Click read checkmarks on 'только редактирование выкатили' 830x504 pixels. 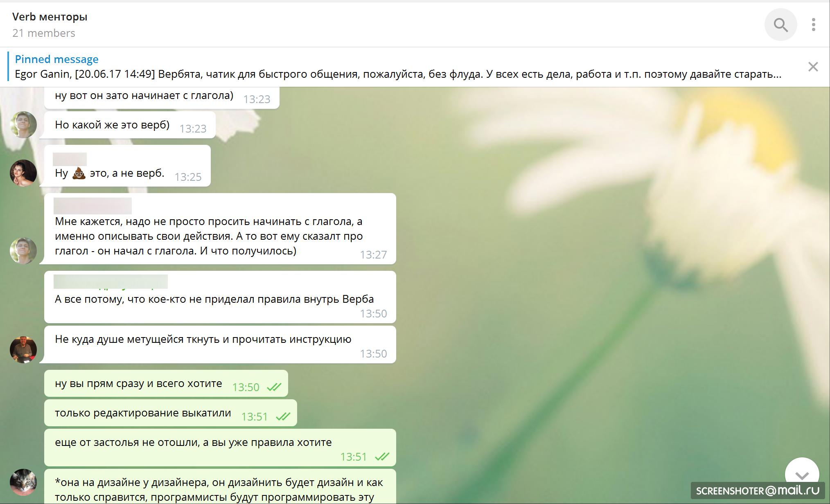[283, 416]
